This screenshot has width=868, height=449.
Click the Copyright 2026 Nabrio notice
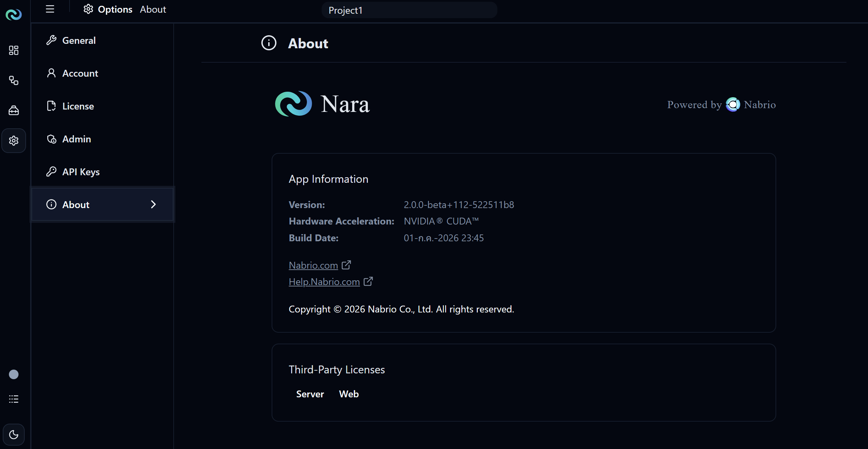[401, 309]
